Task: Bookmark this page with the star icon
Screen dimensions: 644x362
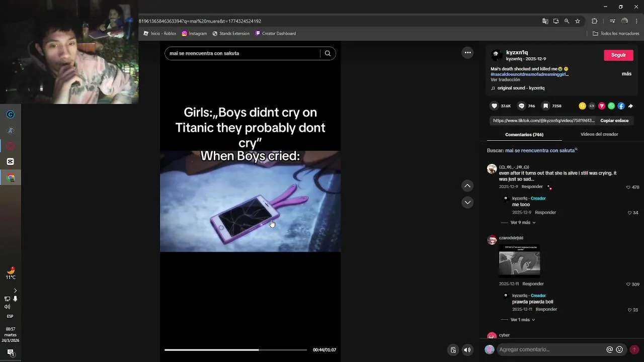Action: [578, 21]
